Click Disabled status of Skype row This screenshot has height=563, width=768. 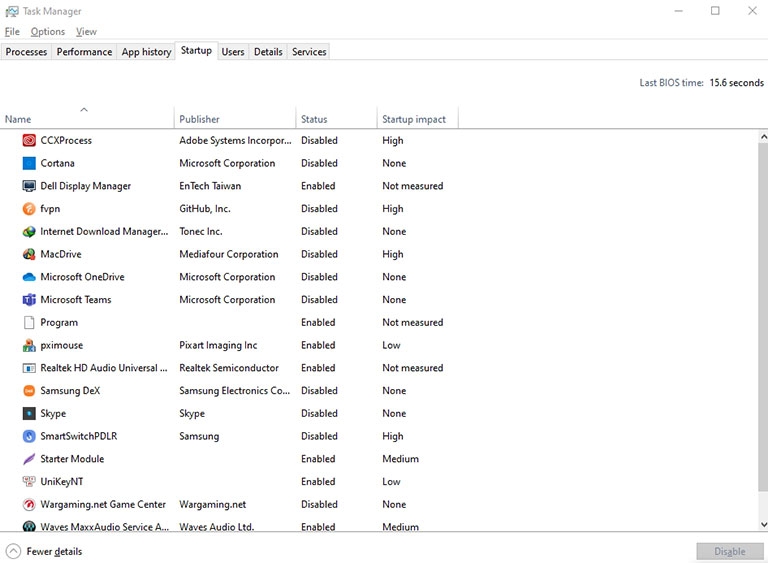coord(319,414)
